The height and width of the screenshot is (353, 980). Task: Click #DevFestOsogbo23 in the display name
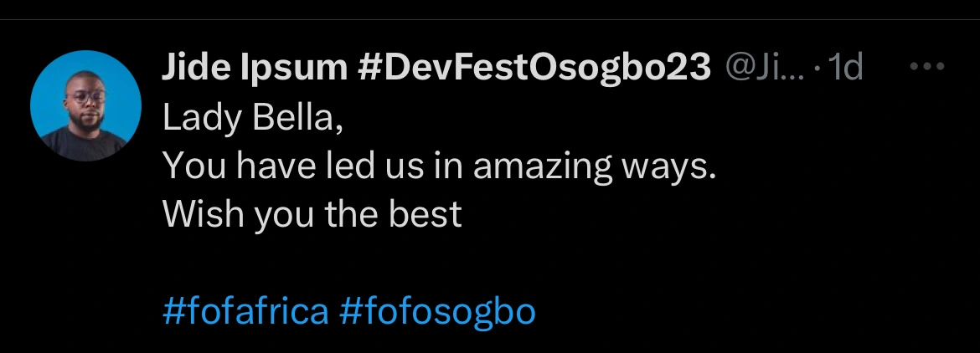click(534, 69)
